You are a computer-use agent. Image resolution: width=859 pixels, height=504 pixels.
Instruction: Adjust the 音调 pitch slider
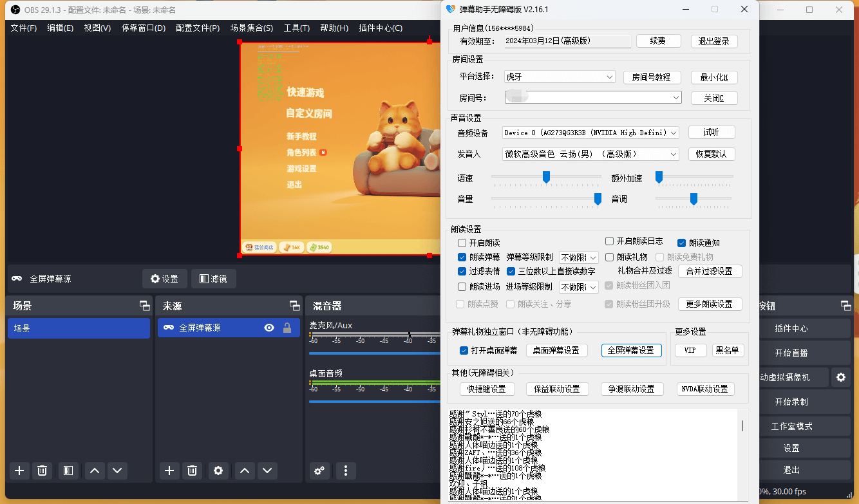pos(694,199)
